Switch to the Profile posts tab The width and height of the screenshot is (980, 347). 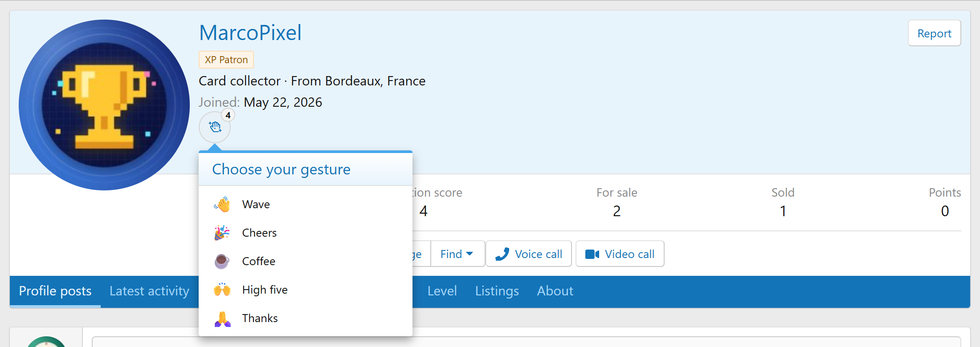coord(55,291)
